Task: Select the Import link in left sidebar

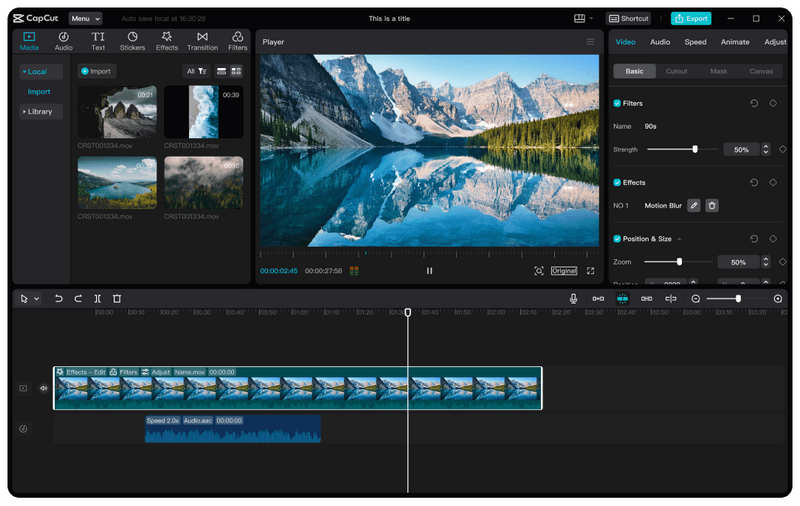Action: [x=39, y=92]
